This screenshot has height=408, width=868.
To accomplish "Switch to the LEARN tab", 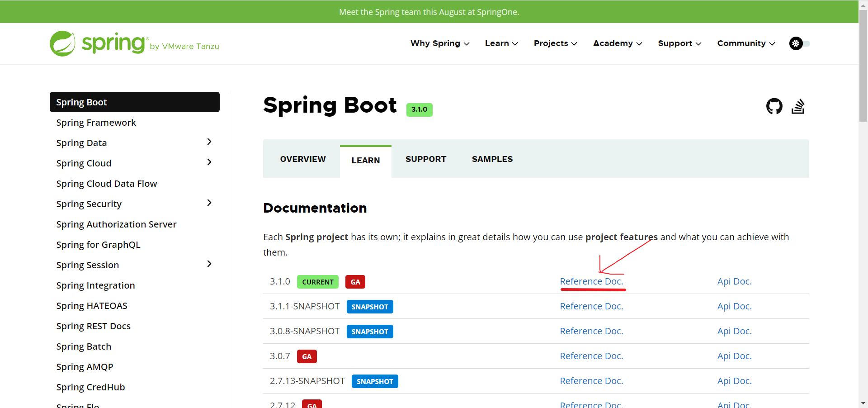I will [366, 161].
